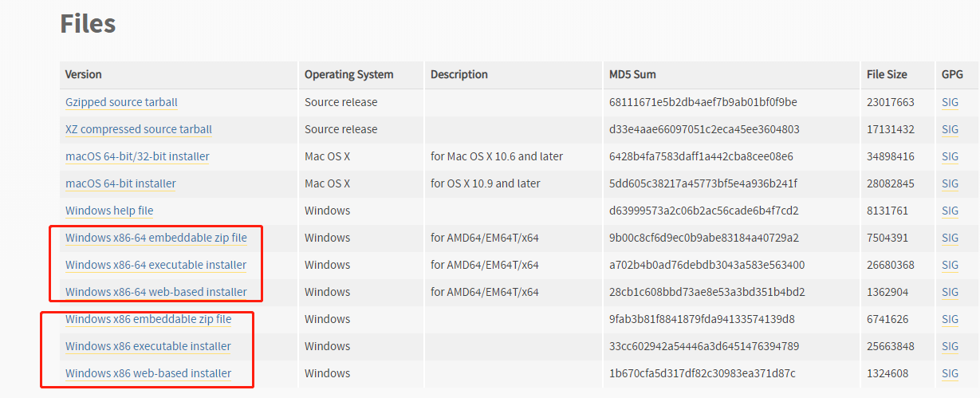Open SIG for Windows help file

pyautogui.click(x=950, y=211)
